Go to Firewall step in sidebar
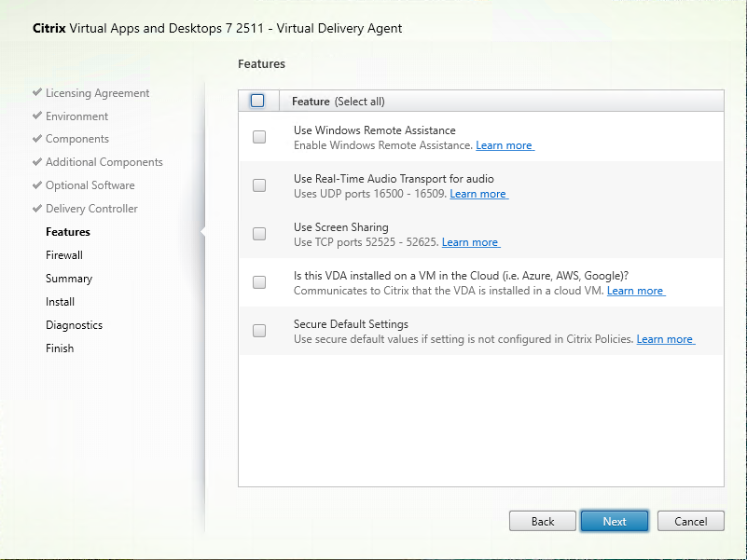This screenshot has width=747, height=560. click(x=64, y=255)
